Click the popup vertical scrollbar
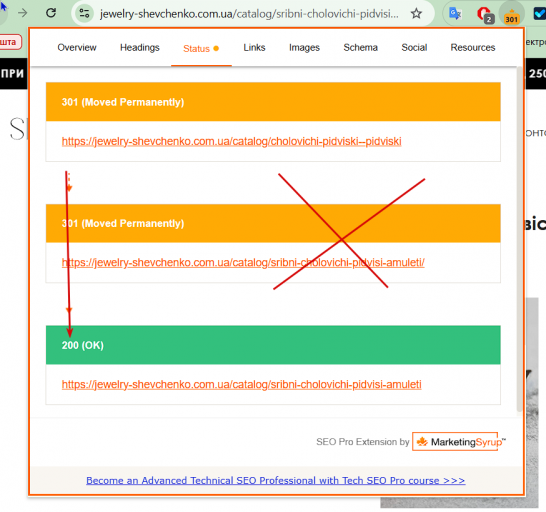 pyautogui.click(x=520, y=239)
